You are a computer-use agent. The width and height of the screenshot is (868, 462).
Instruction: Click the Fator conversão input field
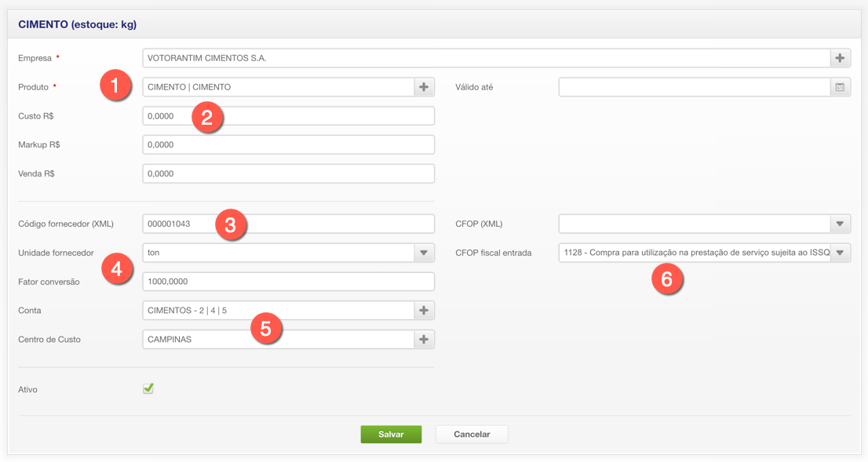click(288, 282)
